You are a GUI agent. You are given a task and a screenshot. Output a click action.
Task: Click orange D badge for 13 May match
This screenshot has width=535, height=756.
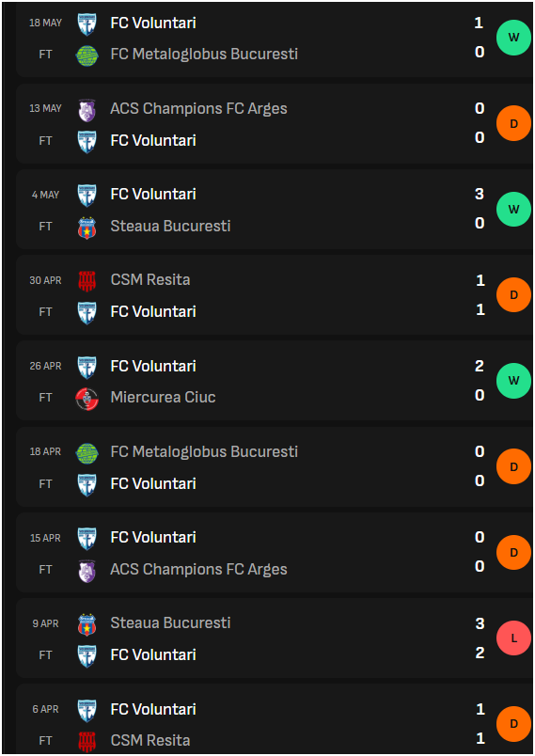[x=513, y=123]
